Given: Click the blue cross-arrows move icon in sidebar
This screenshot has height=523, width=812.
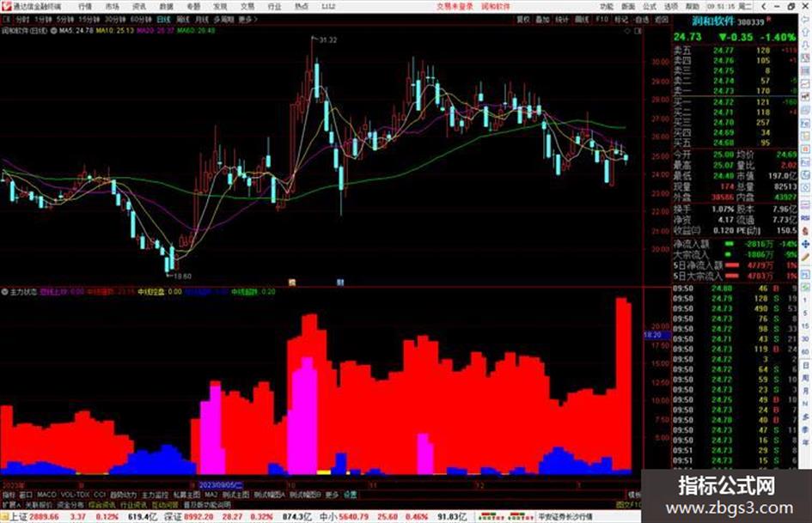Looking at the screenshot, I should pyautogui.click(x=805, y=243).
